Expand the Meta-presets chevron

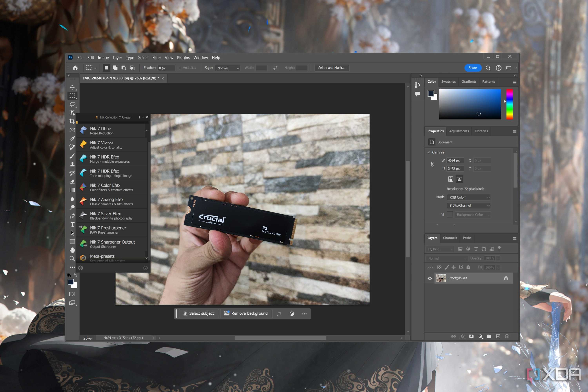tap(146, 258)
